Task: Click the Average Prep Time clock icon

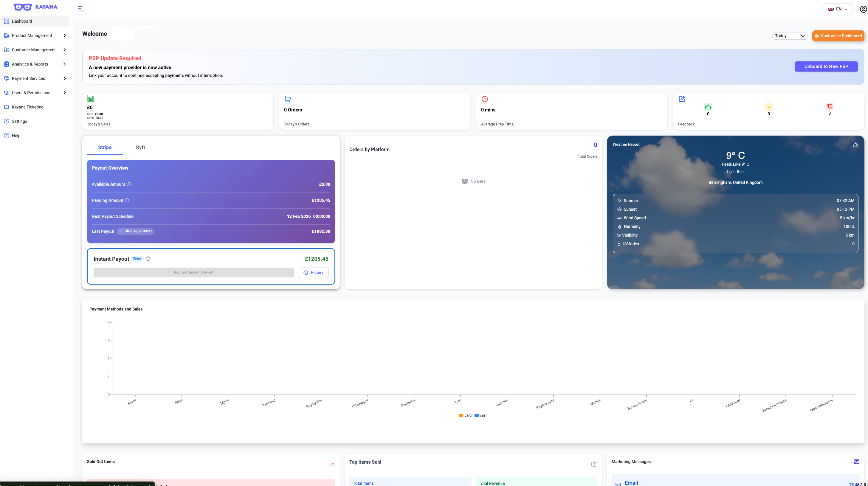Action: point(485,99)
